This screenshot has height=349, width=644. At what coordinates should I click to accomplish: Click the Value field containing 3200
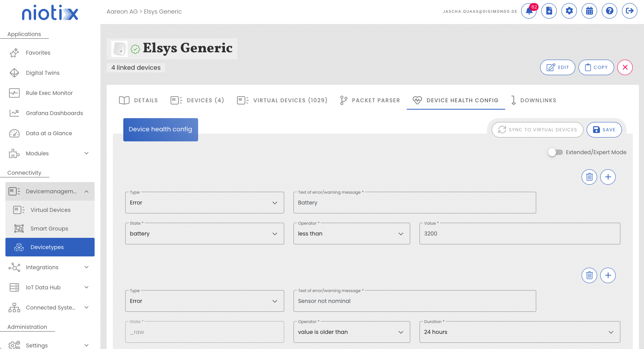[x=520, y=234]
